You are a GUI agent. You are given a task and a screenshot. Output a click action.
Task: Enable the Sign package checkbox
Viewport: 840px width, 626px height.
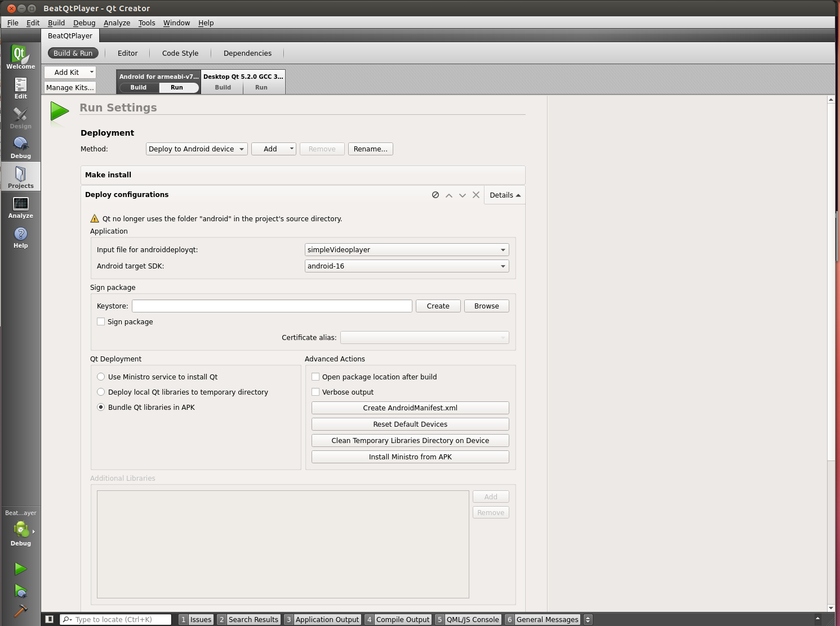pyautogui.click(x=101, y=321)
